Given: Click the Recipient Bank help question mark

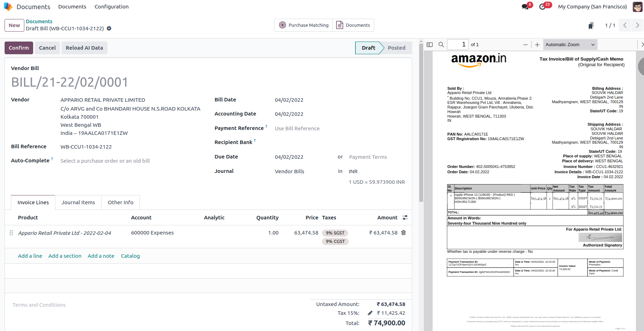Looking at the screenshot, I should coord(255,140).
